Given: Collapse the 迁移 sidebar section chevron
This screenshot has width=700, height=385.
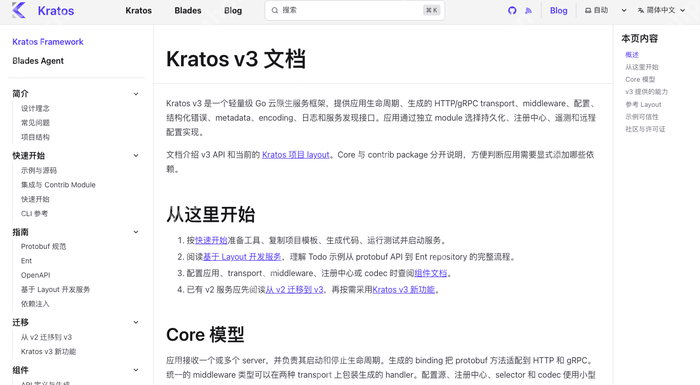Looking at the screenshot, I should tap(136, 322).
